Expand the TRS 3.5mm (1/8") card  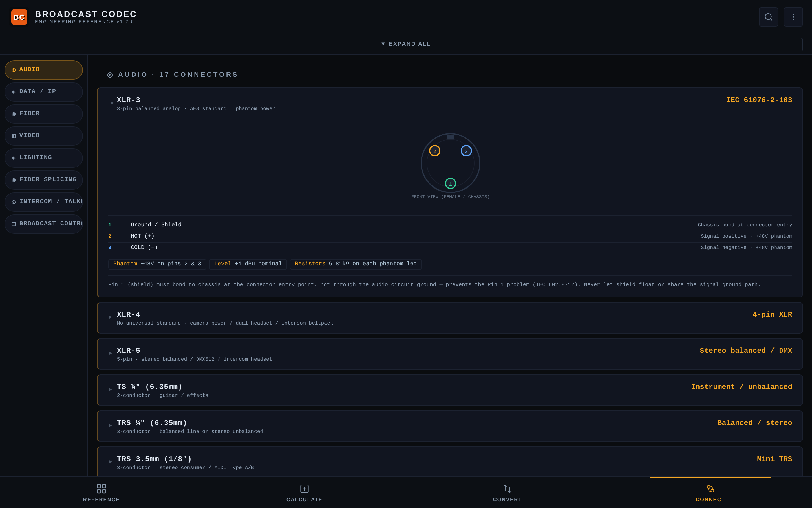click(x=450, y=462)
